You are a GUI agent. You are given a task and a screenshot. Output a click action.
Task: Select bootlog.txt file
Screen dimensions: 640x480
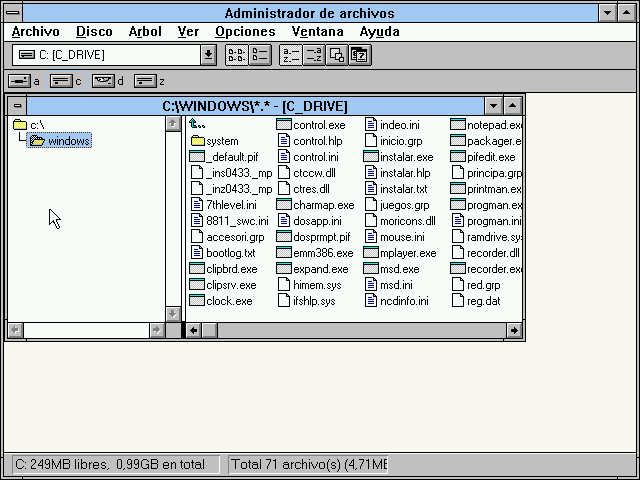(223, 253)
